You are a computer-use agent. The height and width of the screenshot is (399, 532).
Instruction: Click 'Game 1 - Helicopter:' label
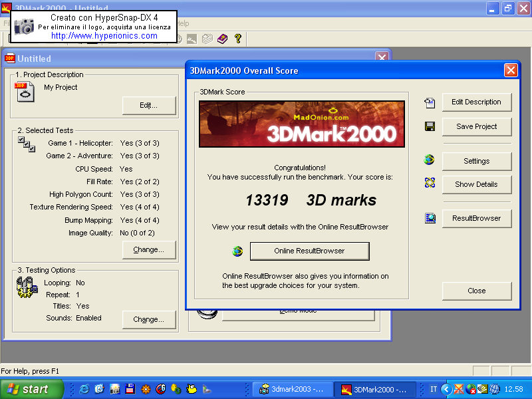tap(80, 143)
